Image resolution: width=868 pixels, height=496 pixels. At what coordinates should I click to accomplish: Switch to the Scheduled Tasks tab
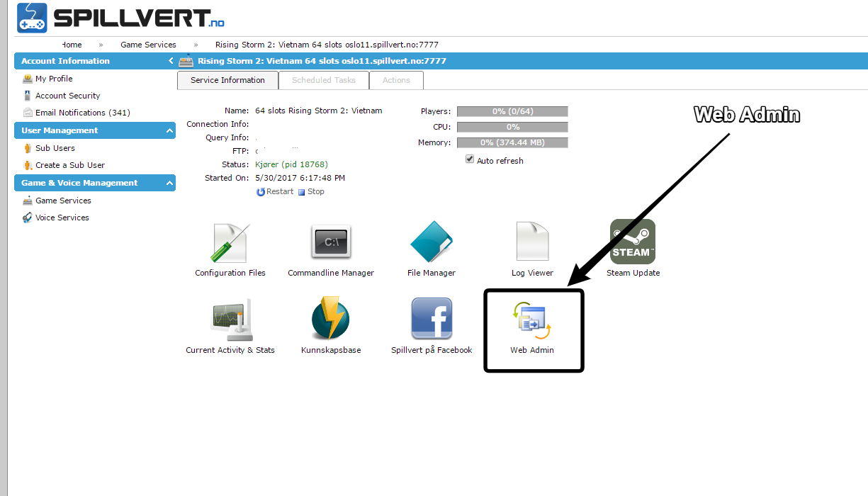[x=324, y=80]
